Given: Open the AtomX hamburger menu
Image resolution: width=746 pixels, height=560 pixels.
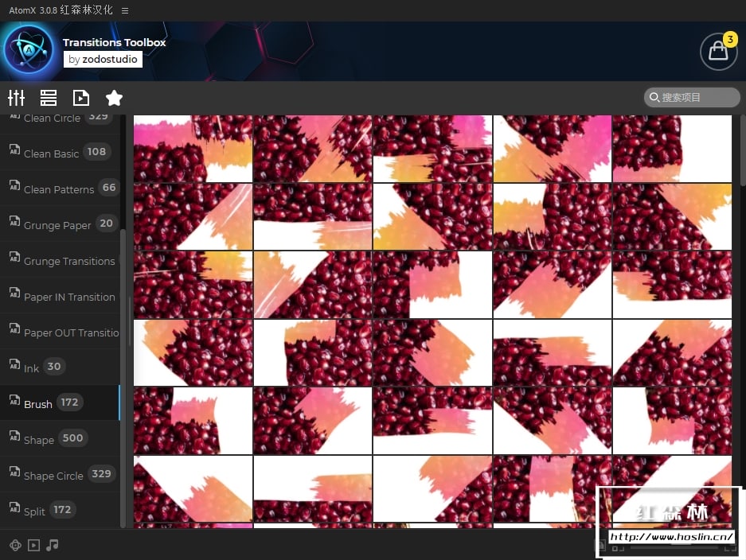Looking at the screenshot, I should click(x=125, y=10).
